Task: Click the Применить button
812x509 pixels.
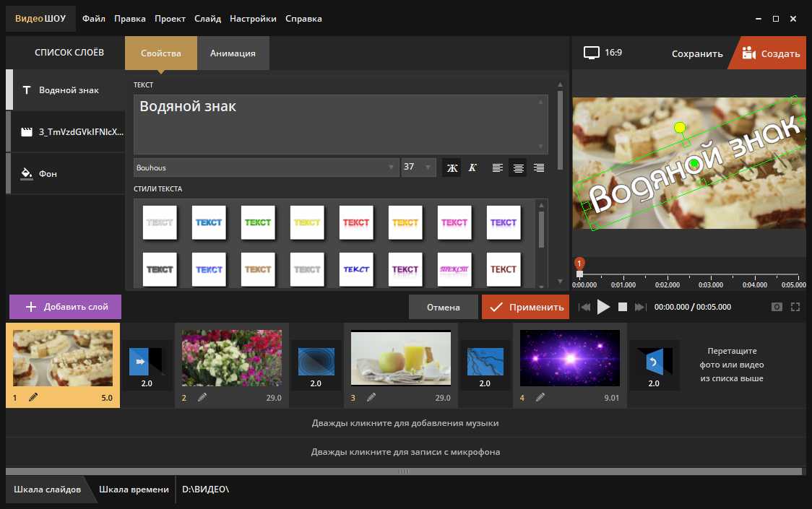Action: click(525, 307)
